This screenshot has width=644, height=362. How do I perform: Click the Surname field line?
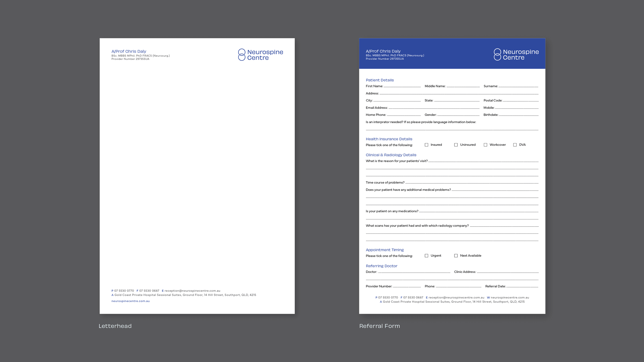coord(518,87)
